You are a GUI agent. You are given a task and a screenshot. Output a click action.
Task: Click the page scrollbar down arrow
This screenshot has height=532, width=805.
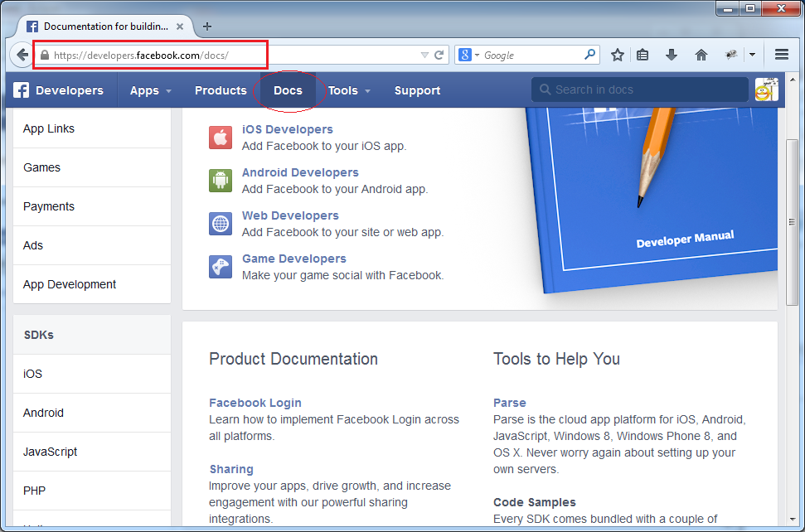click(793, 520)
